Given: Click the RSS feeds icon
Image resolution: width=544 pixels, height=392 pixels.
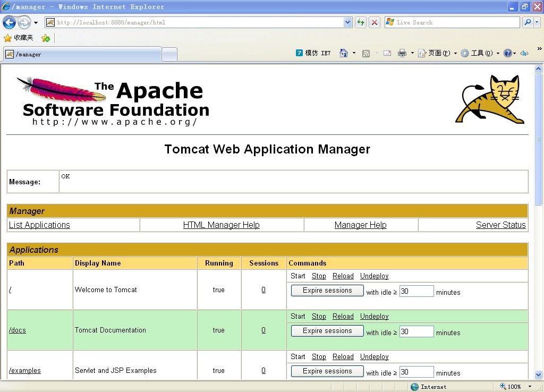Looking at the screenshot, I should (x=366, y=54).
